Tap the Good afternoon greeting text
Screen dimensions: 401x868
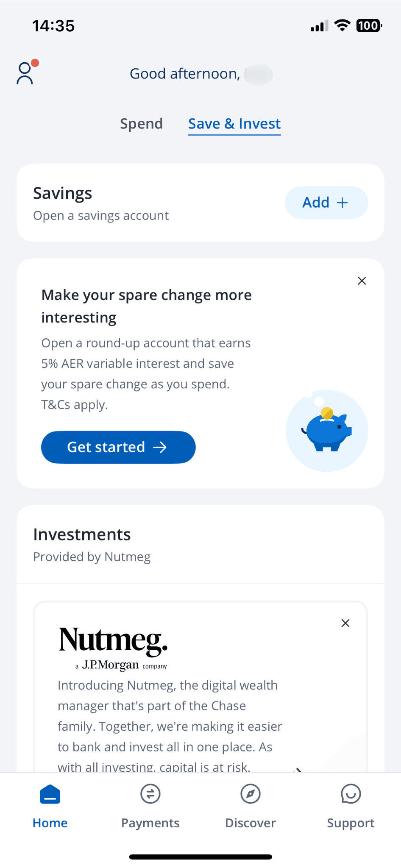click(x=185, y=74)
